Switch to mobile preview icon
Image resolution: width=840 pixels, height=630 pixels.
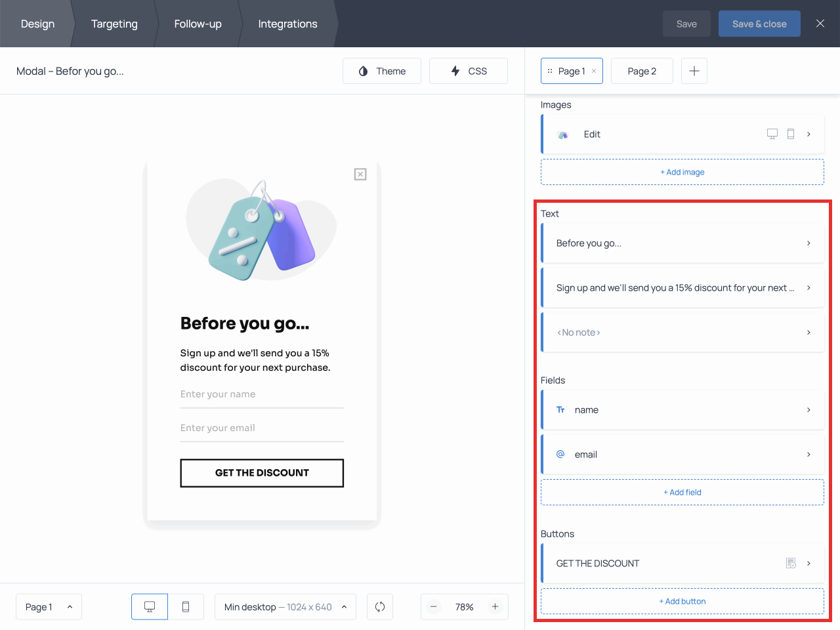pyautogui.click(x=186, y=607)
